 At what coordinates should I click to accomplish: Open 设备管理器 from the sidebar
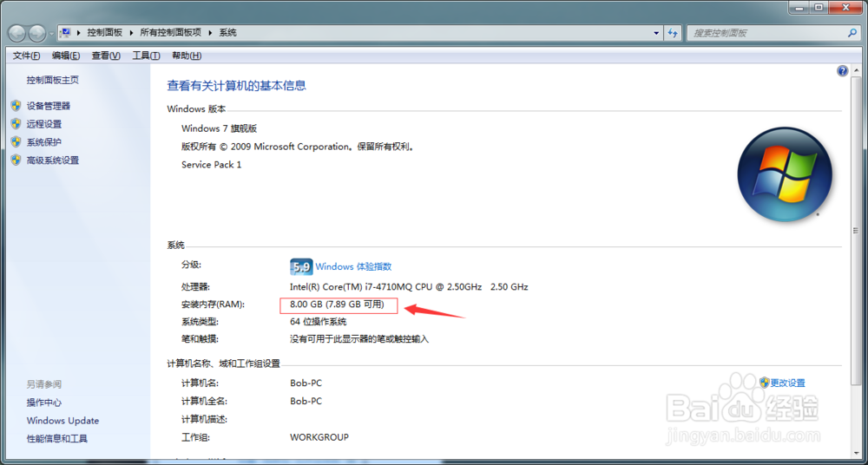coord(48,106)
